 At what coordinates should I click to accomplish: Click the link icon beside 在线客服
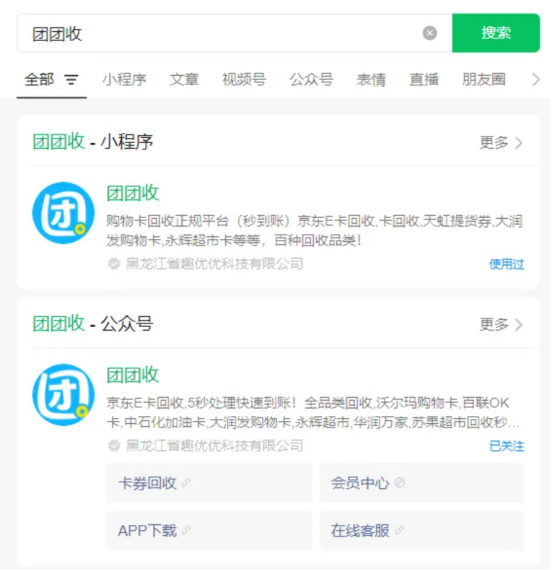pos(400,530)
